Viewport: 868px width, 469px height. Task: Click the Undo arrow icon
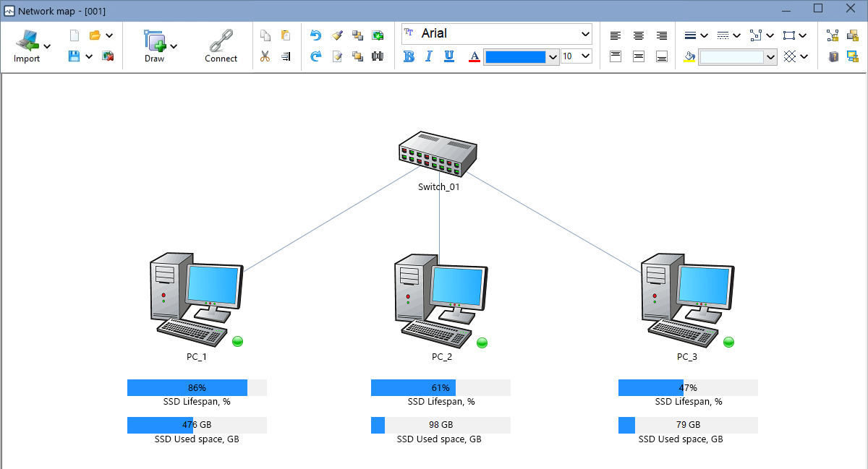315,35
